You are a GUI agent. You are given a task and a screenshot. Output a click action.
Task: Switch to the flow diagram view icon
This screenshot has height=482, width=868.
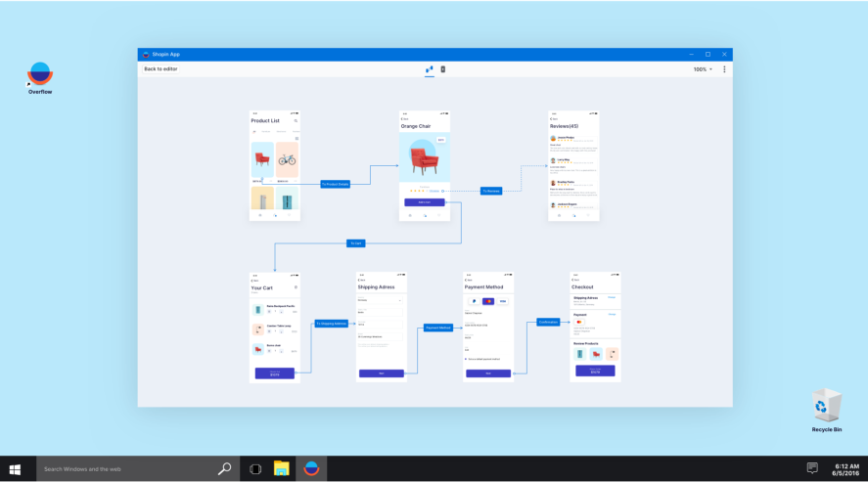[429, 69]
